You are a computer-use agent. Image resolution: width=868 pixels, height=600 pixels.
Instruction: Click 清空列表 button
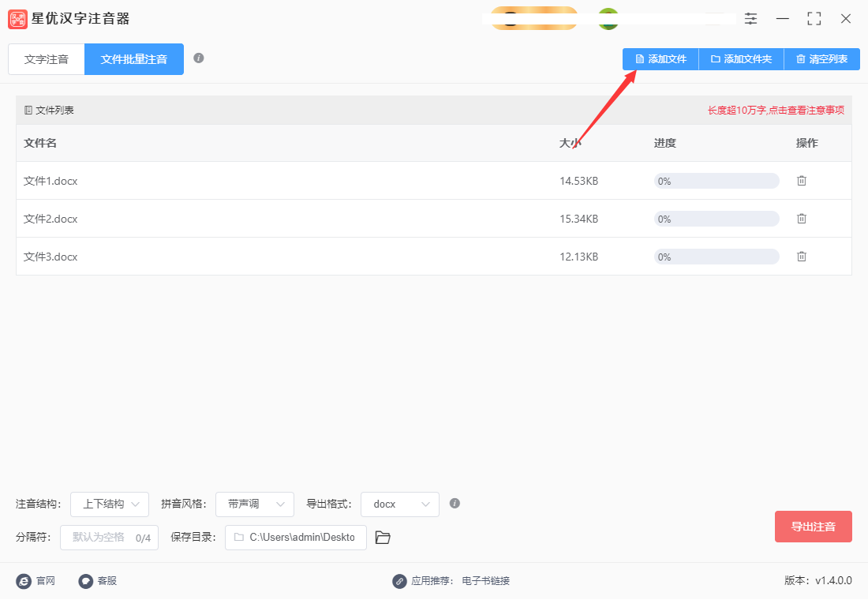point(822,59)
